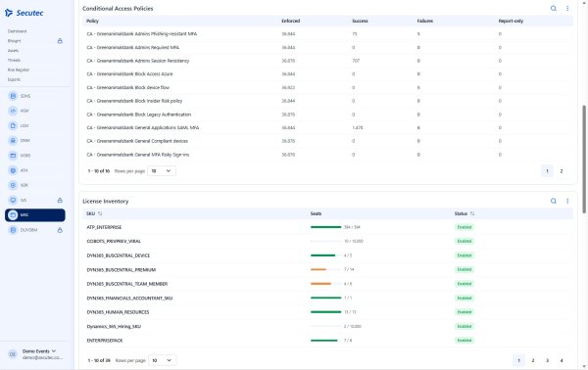
Task: Open the LDM module in the sidebar
Action: [x=19, y=126]
